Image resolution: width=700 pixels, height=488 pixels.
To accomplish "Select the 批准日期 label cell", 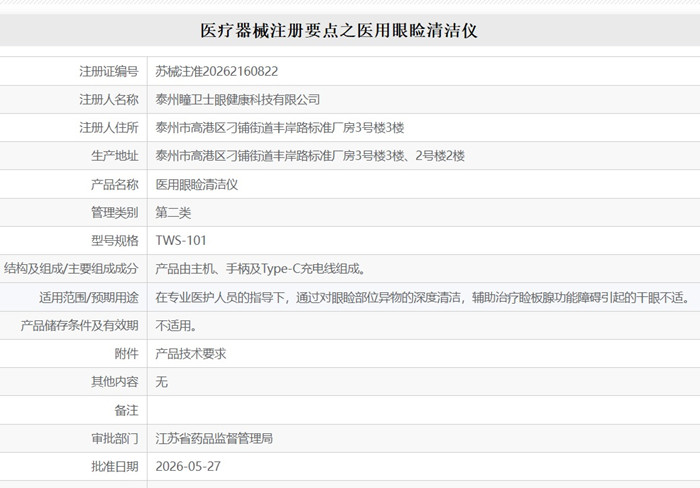I will (x=114, y=467).
